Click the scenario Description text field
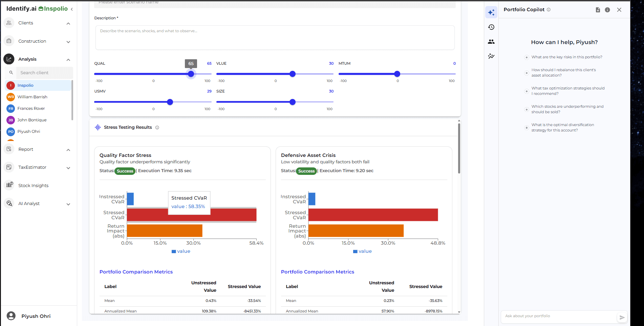This screenshot has width=644, height=326. 275,38
